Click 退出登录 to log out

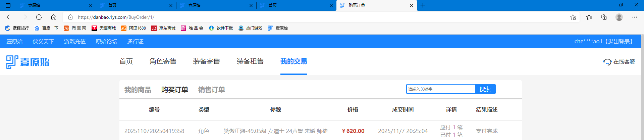619,41
